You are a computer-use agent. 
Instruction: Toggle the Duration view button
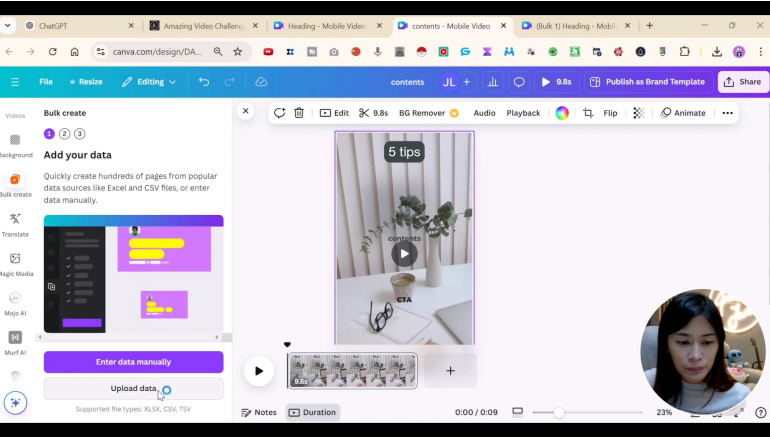click(x=313, y=412)
